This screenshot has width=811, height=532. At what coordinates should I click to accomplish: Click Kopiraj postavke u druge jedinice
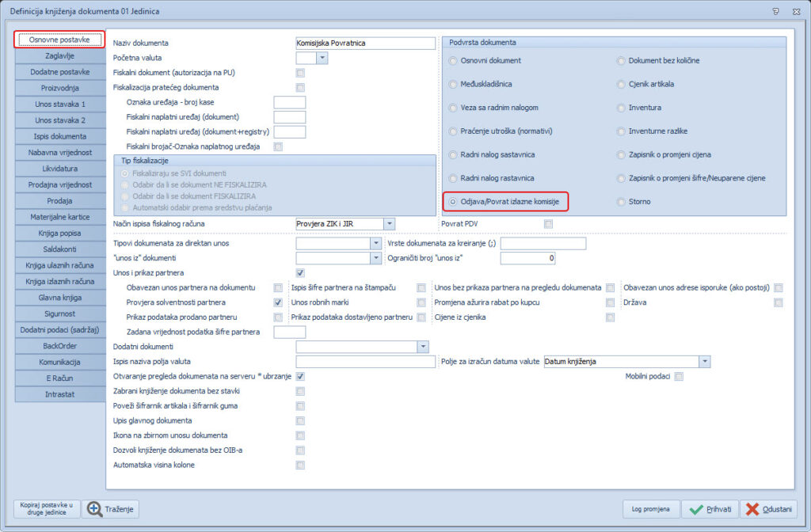click(47, 509)
